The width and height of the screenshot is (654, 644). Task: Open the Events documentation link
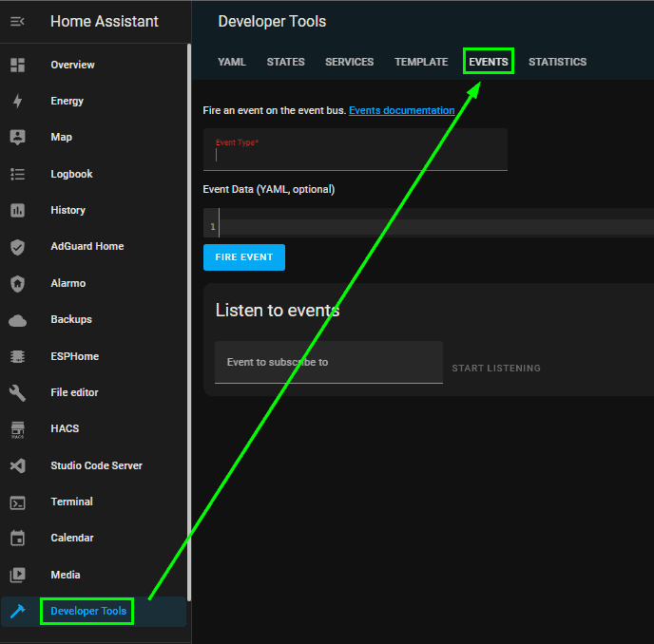(x=402, y=110)
